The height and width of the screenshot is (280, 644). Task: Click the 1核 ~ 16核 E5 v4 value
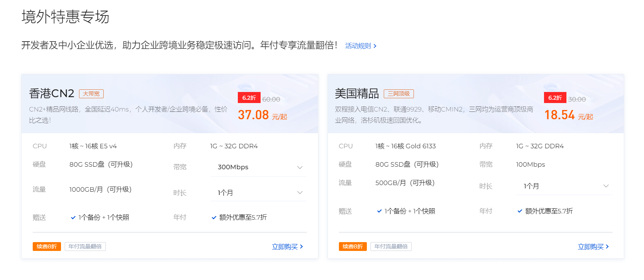tap(93, 146)
